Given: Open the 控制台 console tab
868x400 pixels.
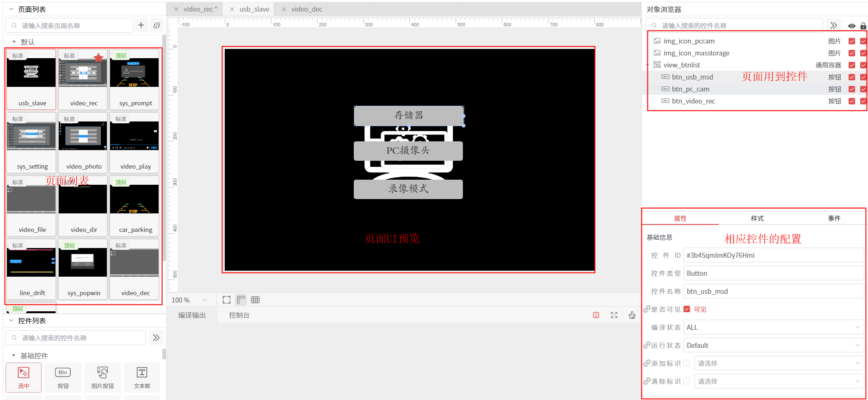Looking at the screenshot, I should 239,315.
